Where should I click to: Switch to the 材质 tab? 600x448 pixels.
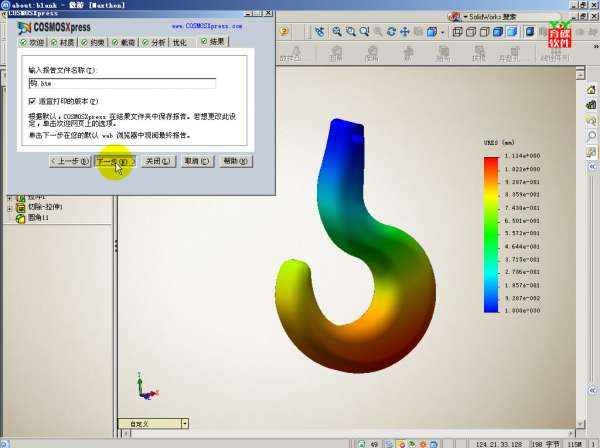click(66, 43)
